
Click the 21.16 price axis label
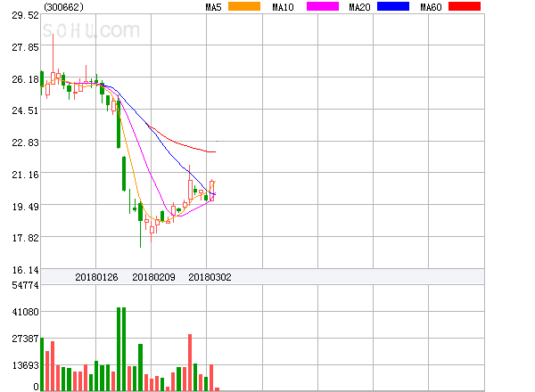click(25, 175)
